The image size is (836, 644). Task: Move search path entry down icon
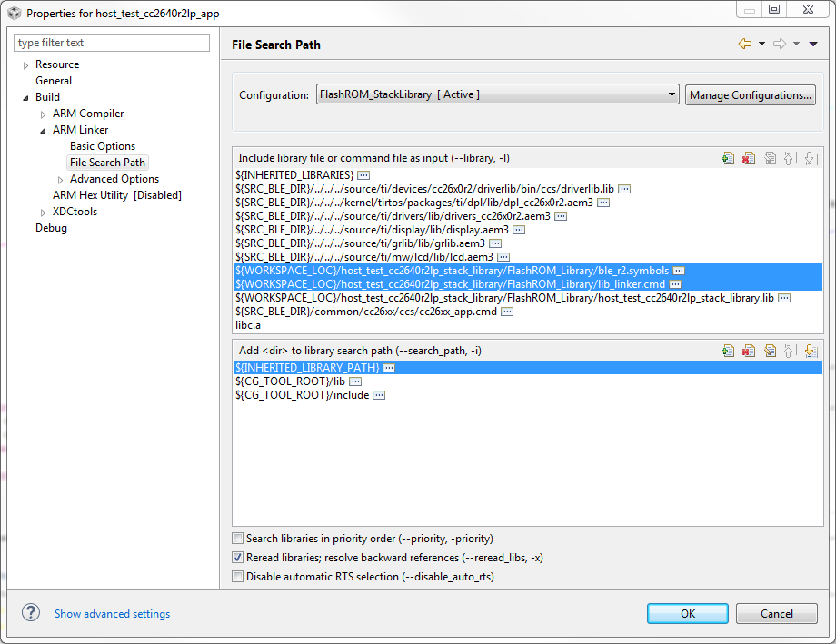[810, 351]
